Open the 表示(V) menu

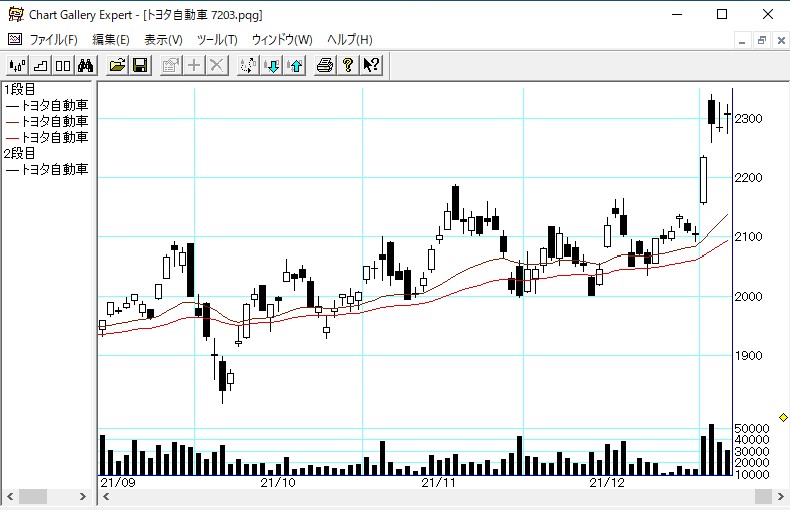[x=163, y=40]
